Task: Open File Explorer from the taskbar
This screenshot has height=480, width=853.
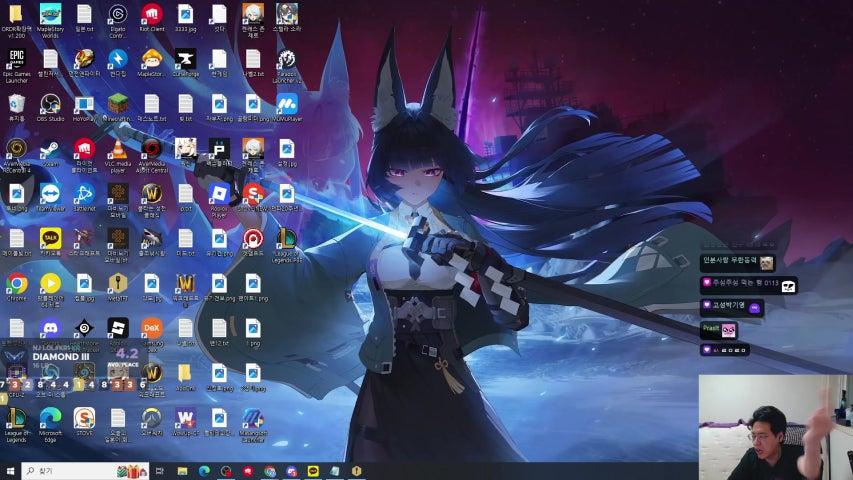Action: click(182, 471)
